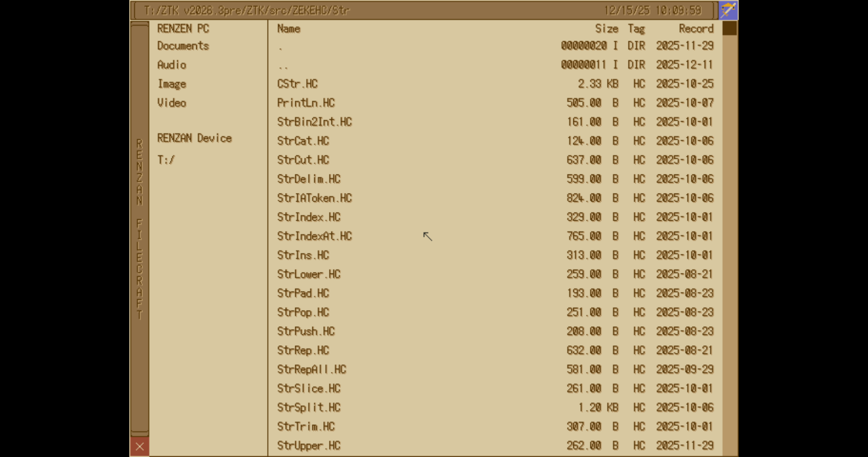Select the StrPop.HC file
This screenshot has width=868, height=457.
pos(495,312)
